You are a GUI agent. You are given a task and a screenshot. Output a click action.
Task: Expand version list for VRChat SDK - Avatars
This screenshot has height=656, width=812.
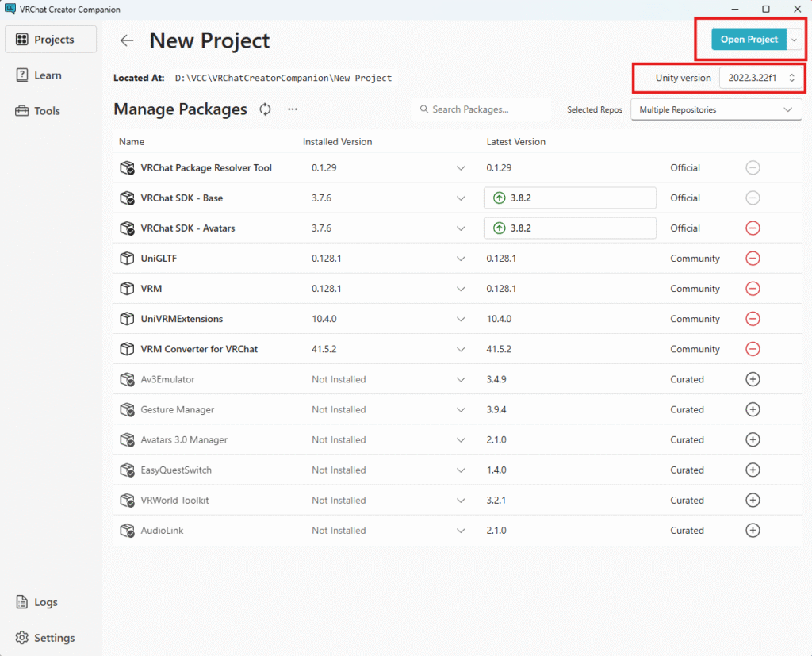click(x=461, y=228)
